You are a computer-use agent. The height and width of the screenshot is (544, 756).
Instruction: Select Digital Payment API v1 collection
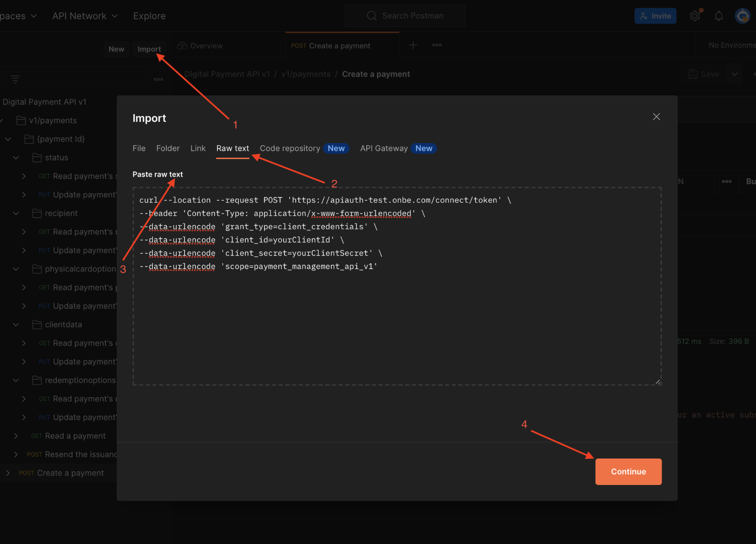point(44,102)
